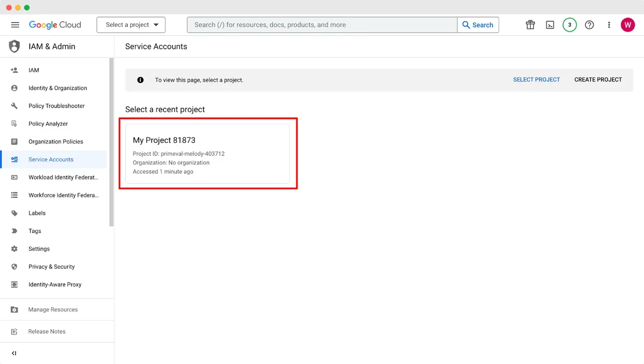Open the hamburger navigation menu
Screen dimensions: 644x364
(15, 25)
